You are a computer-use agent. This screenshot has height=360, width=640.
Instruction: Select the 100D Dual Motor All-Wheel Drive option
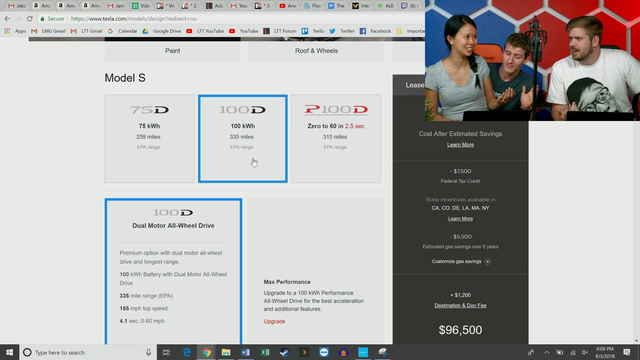(173, 271)
